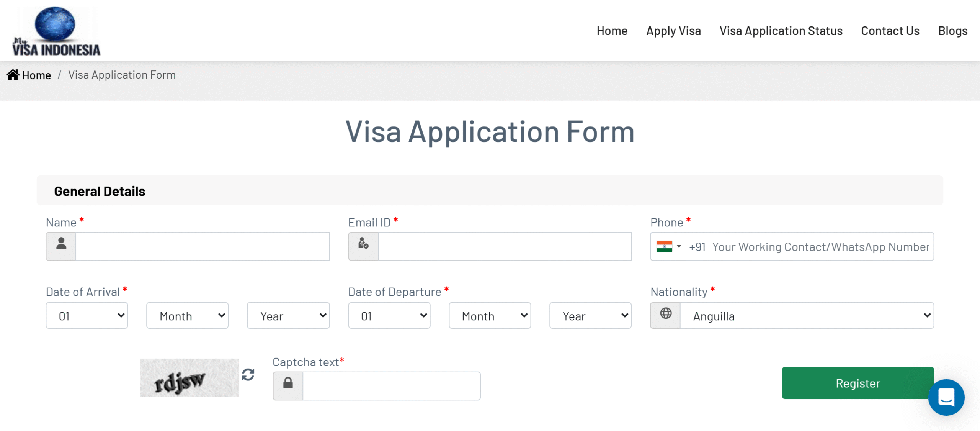Viewport: 980px width, 431px height.
Task: Go to Visa Application Status page
Action: coord(781,31)
